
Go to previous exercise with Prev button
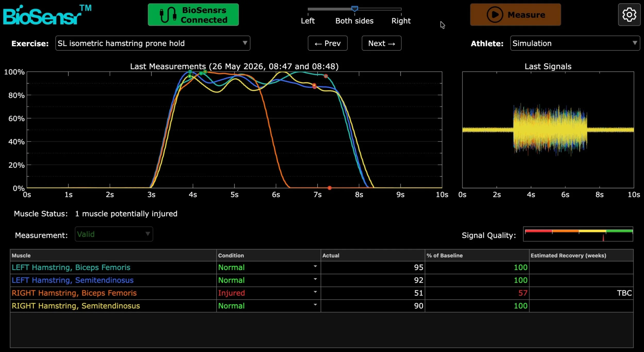[328, 43]
